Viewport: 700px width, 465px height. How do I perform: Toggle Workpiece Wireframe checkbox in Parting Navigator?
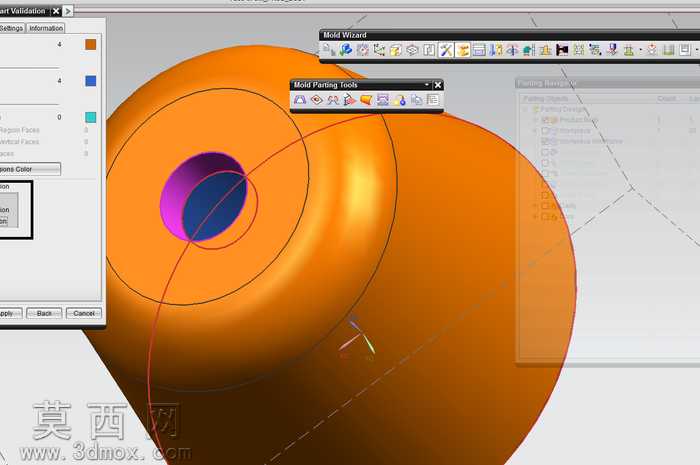tap(545, 141)
